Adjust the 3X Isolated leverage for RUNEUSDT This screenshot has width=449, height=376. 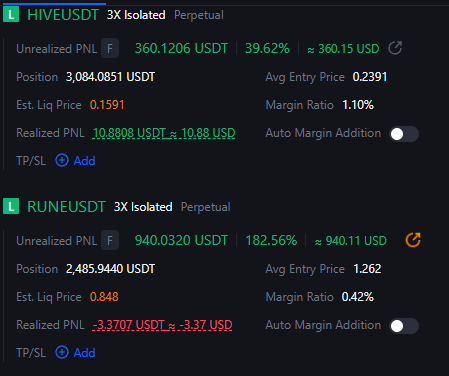[143, 207]
